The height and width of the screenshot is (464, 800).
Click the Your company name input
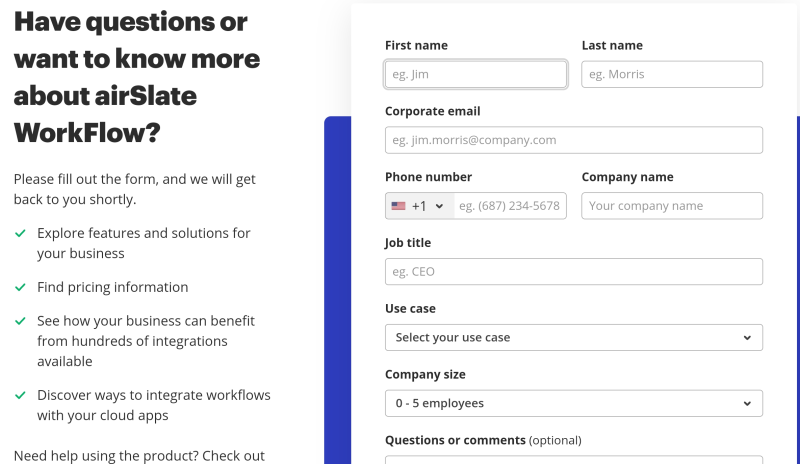point(672,206)
